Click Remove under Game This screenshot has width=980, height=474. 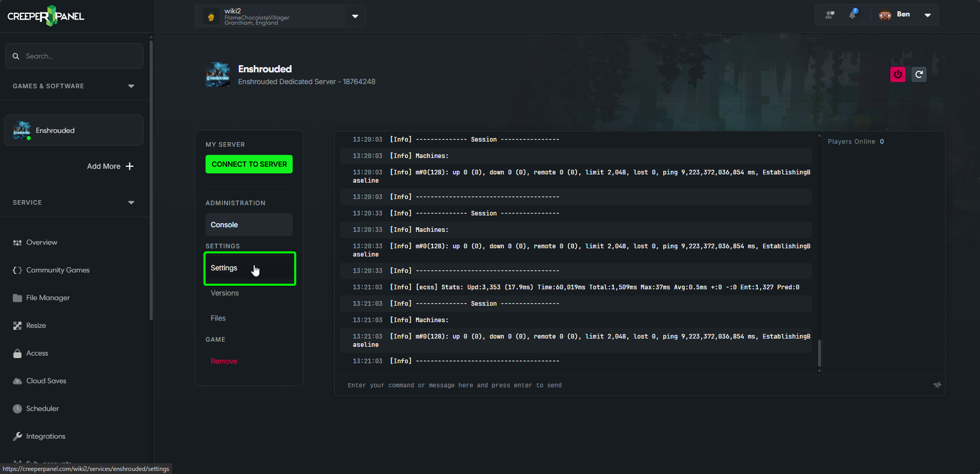click(224, 361)
